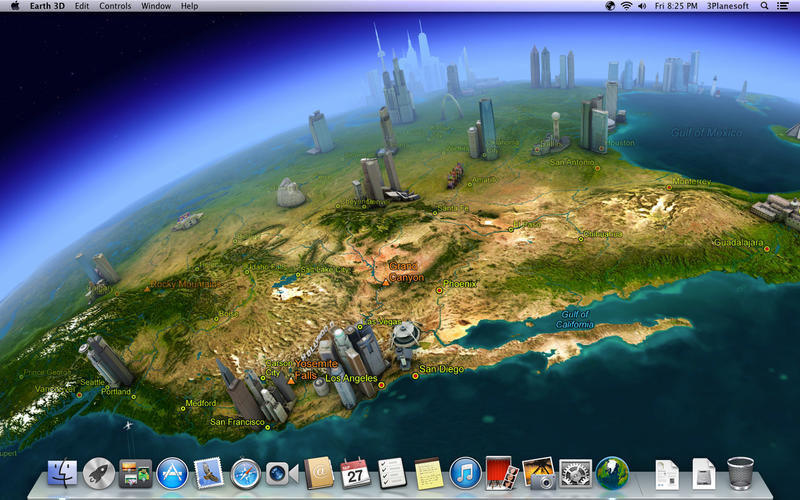
Task: Open the Trash in the Dock
Action: point(741,472)
